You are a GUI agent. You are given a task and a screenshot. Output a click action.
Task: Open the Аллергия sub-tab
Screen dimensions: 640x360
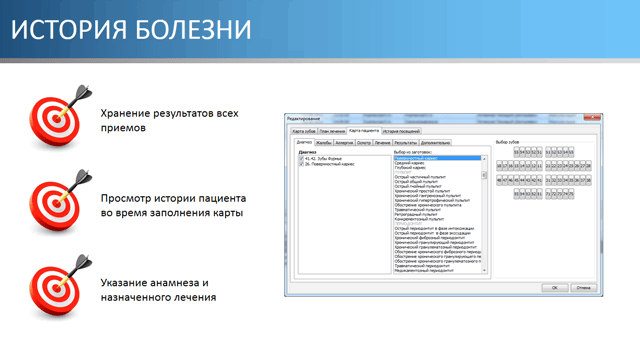coord(344,143)
